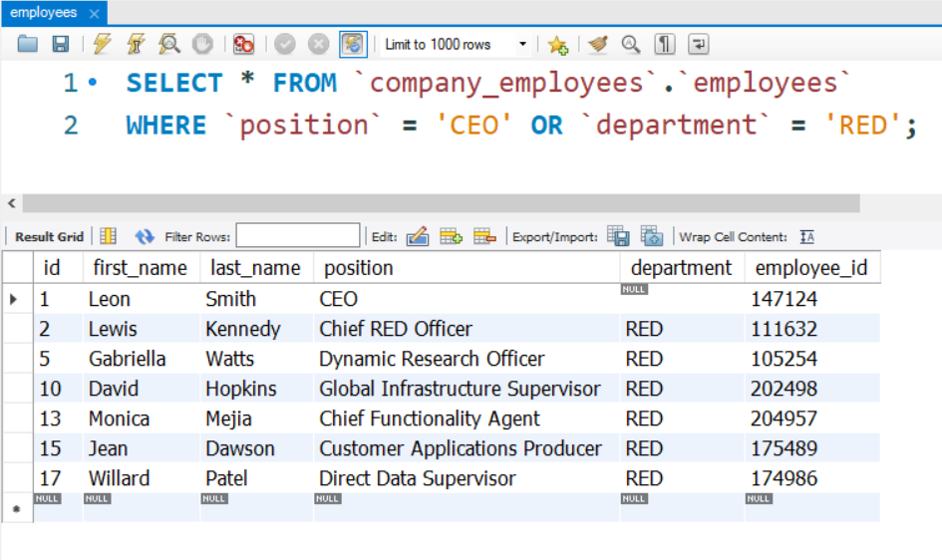Open a SQL script file folder icon
The width and height of the screenshot is (942, 560).
pyautogui.click(x=28, y=45)
